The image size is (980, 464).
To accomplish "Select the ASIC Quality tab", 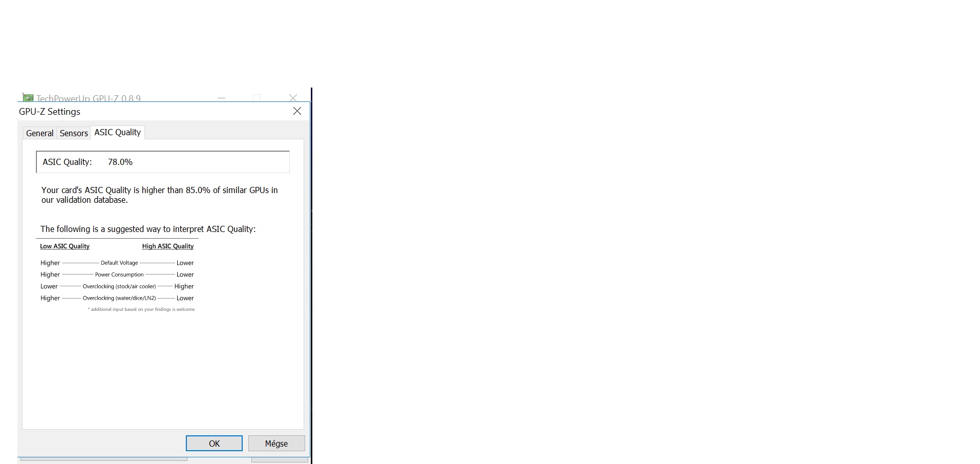I will click(118, 132).
